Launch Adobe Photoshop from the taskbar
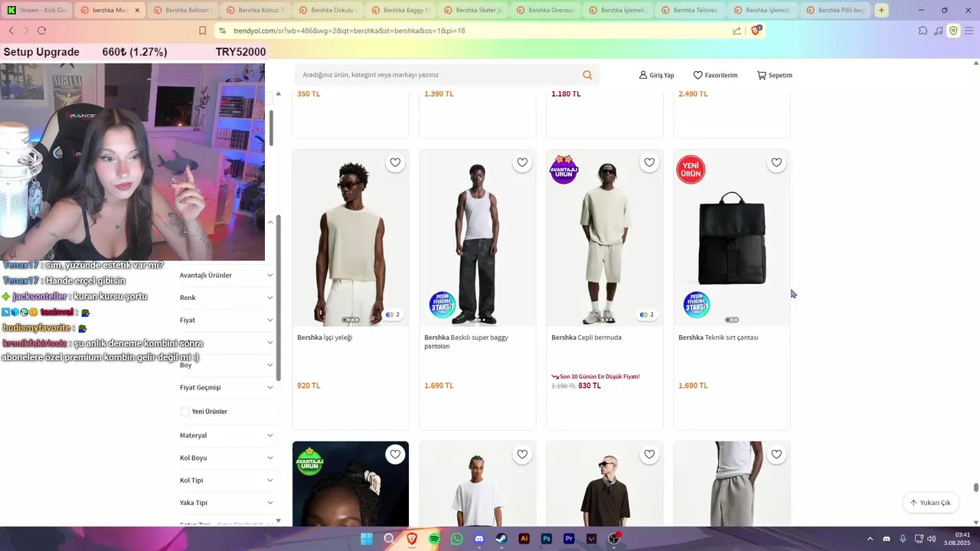This screenshot has width=980, height=551. pos(547,539)
